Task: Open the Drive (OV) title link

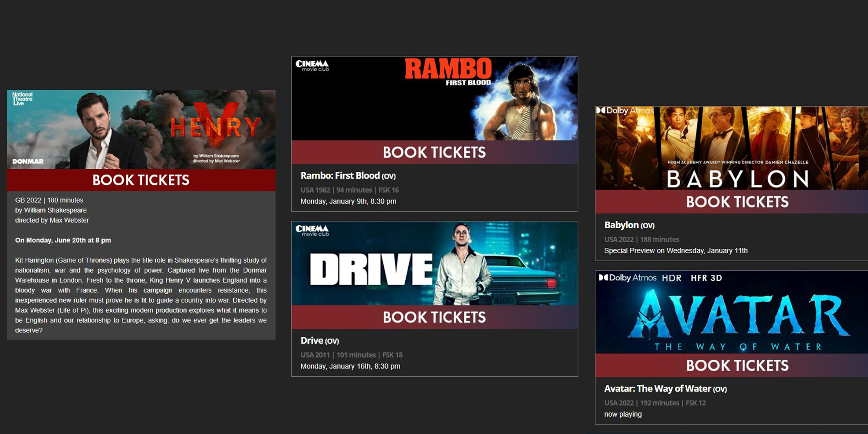Action: (x=320, y=341)
